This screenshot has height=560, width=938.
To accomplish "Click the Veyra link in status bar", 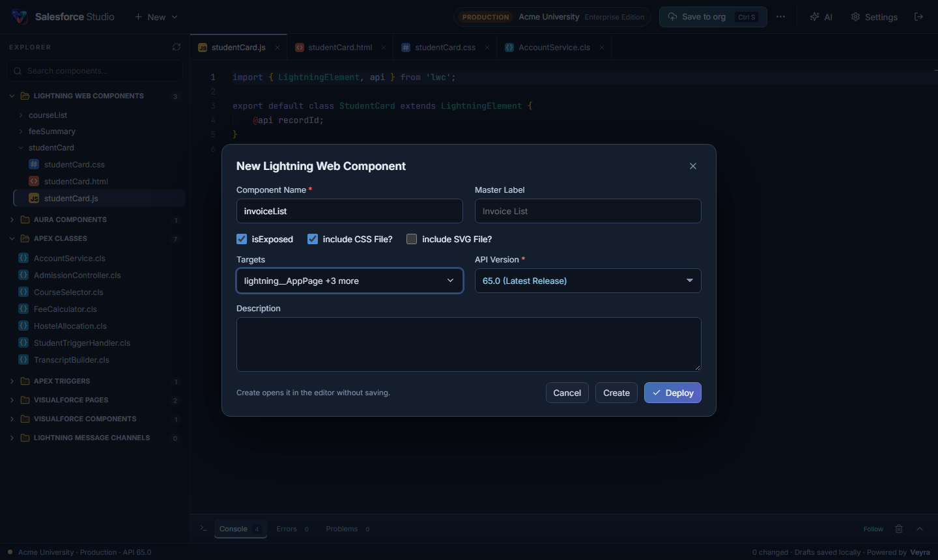I will [920, 552].
